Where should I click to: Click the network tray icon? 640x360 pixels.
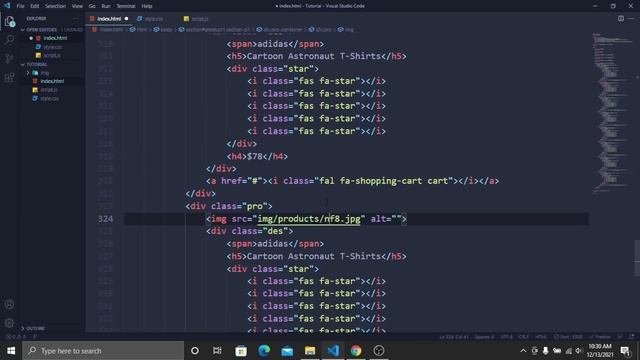tap(568, 351)
